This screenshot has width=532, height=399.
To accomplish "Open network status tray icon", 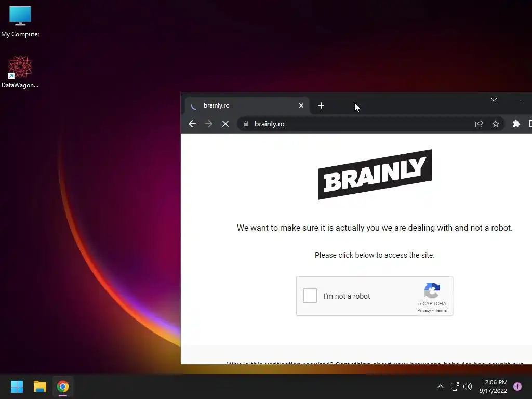I will pyautogui.click(x=455, y=387).
